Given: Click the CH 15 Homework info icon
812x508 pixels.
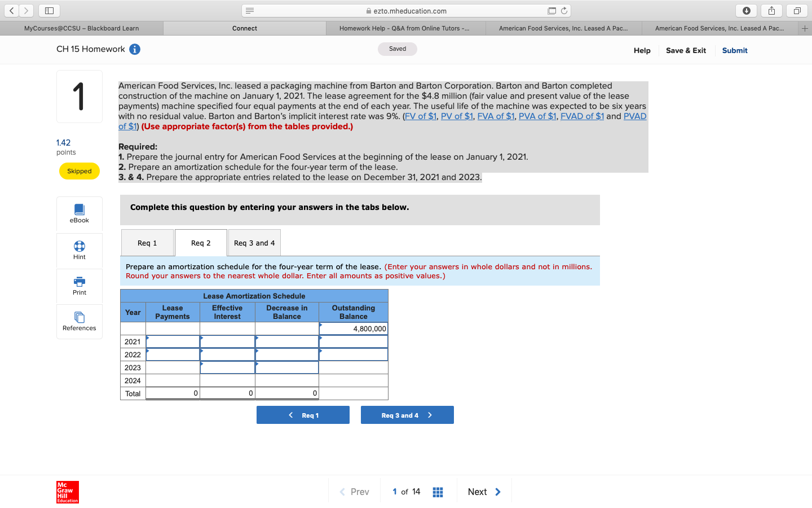Looking at the screenshot, I should (135, 49).
